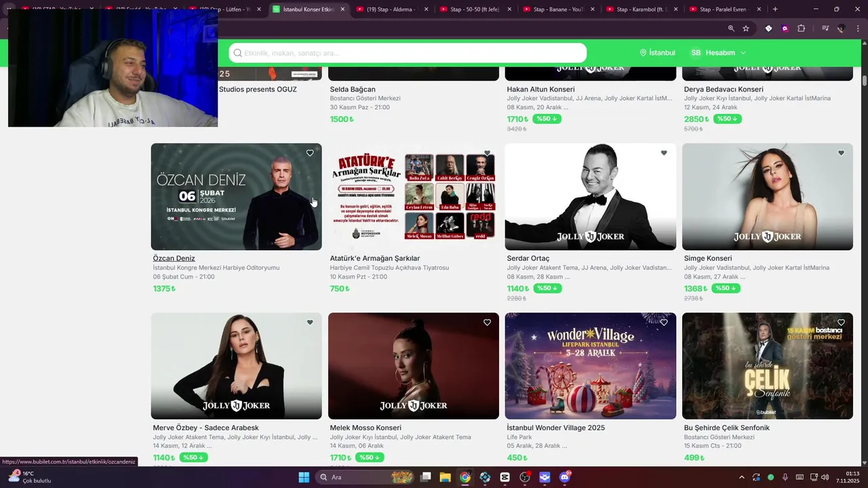Expand the Hesabım account dropdown
Image resolution: width=868 pixels, height=488 pixels.
[743, 53]
